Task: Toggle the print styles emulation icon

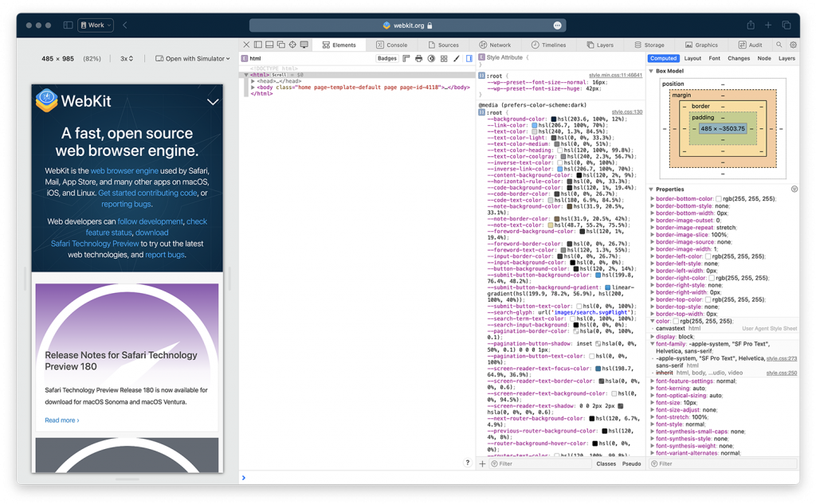Action: point(418,58)
